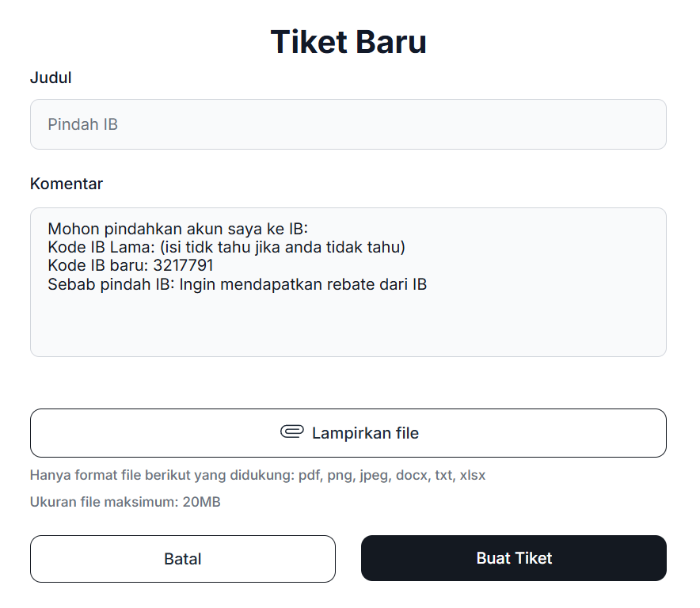Image resolution: width=700 pixels, height=608 pixels.
Task: Click the 'Ukuran file maksimum: 20MB' text
Action: 125,502
